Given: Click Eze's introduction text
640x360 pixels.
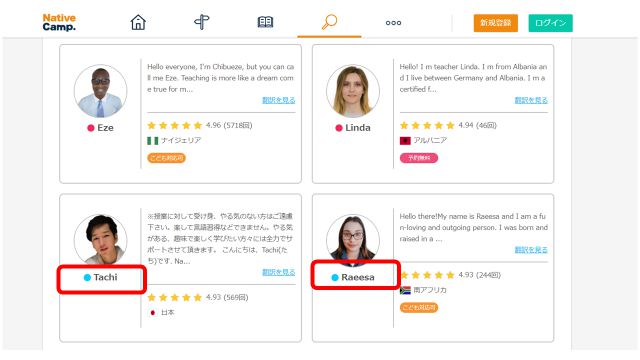Looking at the screenshot, I should pos(221,78).
